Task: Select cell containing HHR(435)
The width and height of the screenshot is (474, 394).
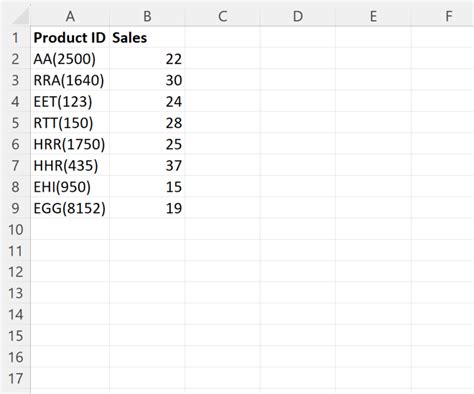Action: click(70, 165)
